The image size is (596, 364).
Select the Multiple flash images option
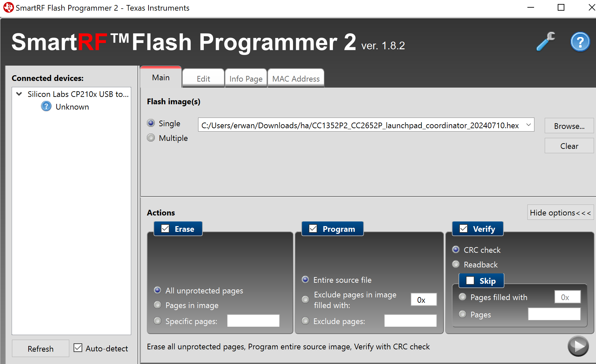[x=151, y=138]
